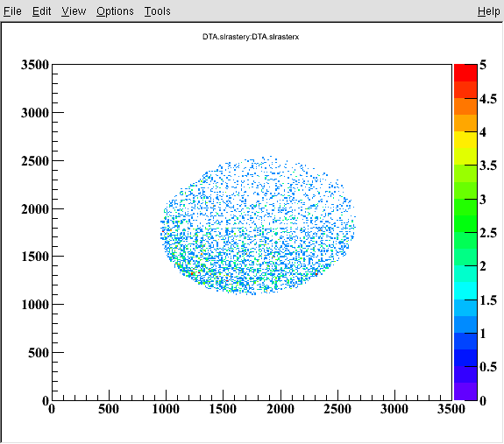Open the View menu
The image size is (504, 444).
[x=74, y=11]
